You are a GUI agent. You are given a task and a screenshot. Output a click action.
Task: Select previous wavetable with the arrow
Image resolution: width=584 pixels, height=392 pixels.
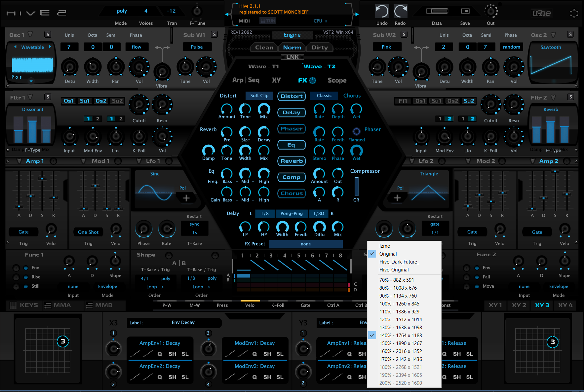[16, 47]
